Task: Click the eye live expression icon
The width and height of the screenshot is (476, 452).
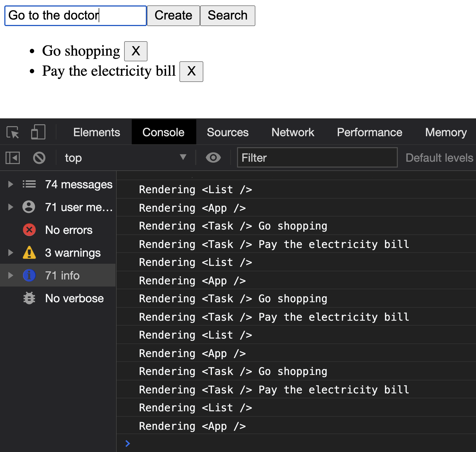Action: click(x=213, y=158)
